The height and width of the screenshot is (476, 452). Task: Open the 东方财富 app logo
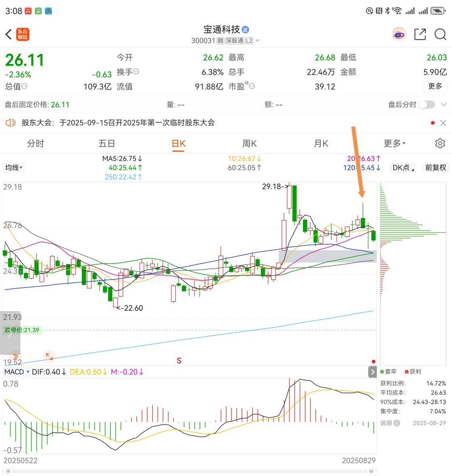(x=23, y=34)
